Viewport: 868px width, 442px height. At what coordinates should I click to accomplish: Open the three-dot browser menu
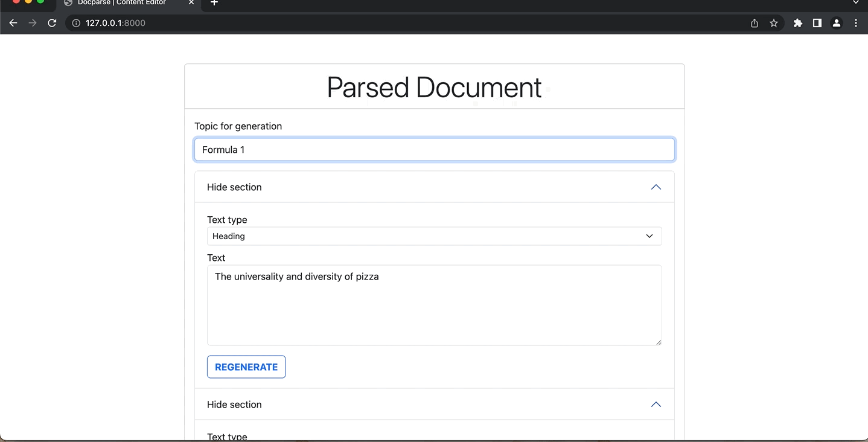(x=855, y=23)
